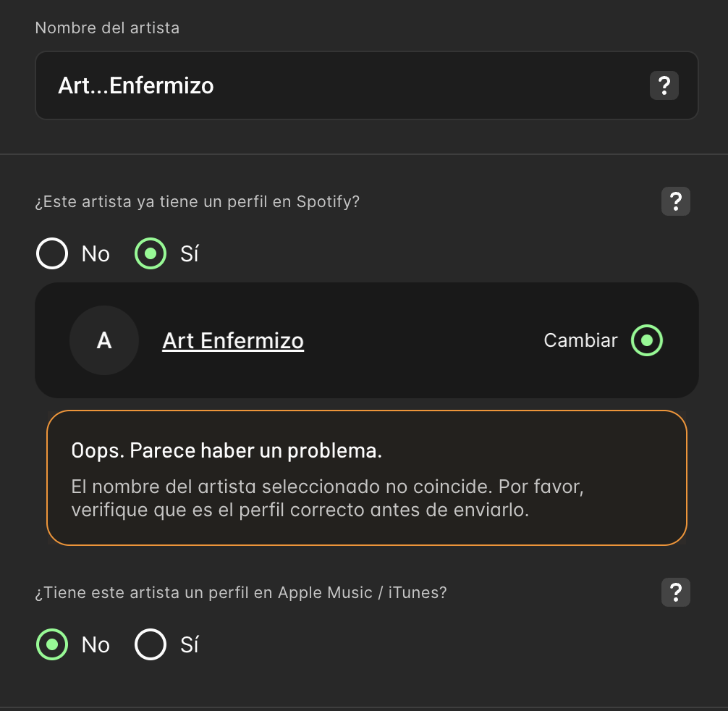Image resolution: width=728 pixels, height=711 pixels.
Task: Select 'No' radio for Apple Music profile
Action: (x=52, y=644)
